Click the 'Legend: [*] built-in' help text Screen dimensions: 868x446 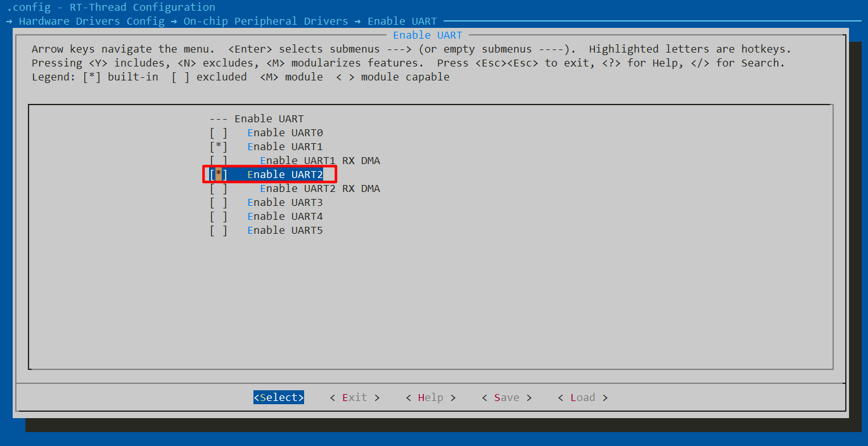(95, 77)
